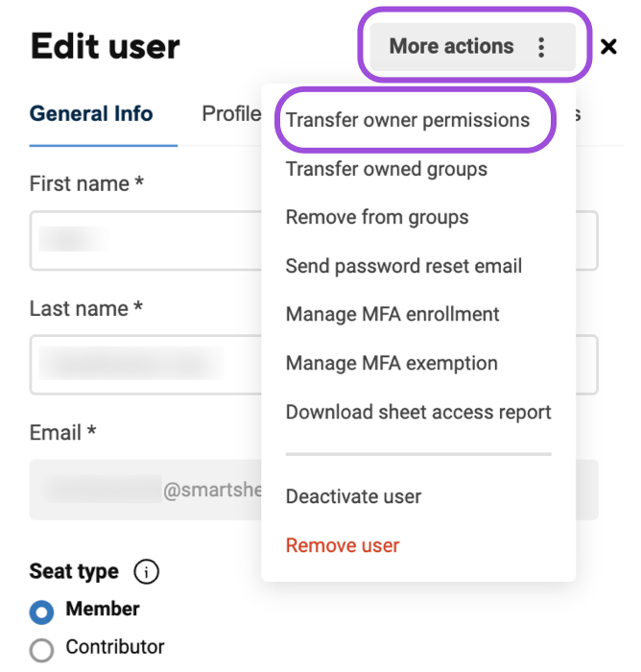Choose Deactivate user option
The width and height of the screenshot is (641, 672).
click(x=353, y=496)
